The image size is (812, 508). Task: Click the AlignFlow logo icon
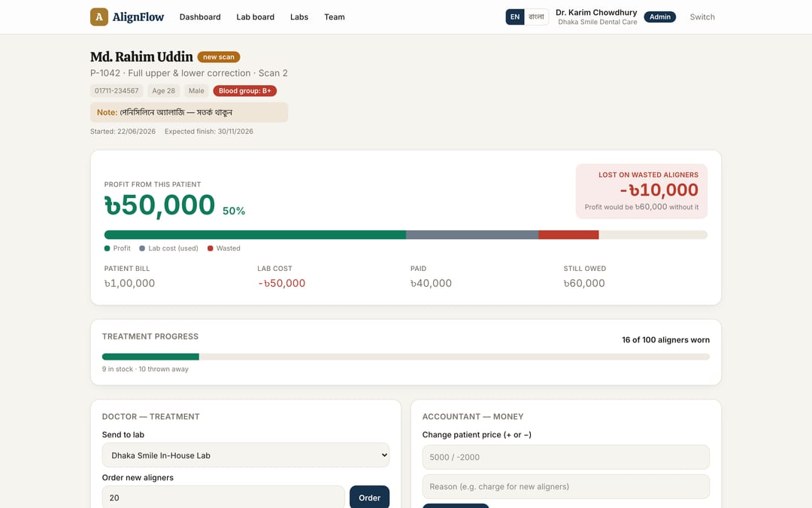(x=99, y=17)
